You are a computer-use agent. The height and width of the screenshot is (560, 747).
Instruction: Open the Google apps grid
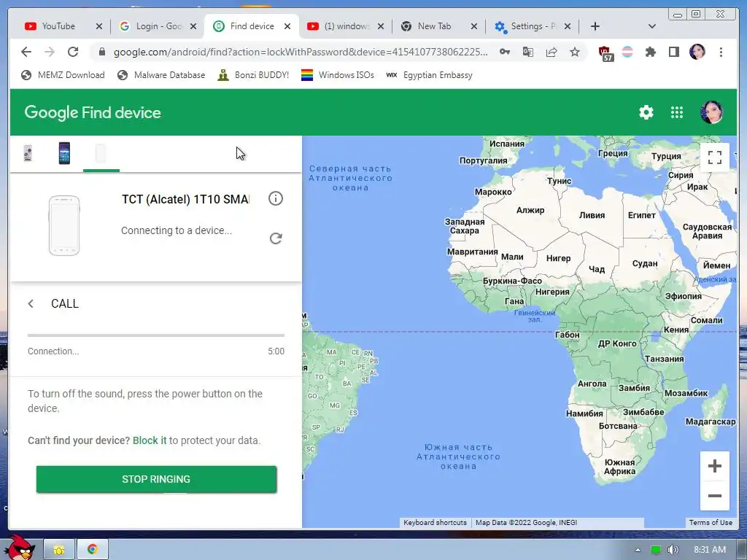tap(677, 112)
